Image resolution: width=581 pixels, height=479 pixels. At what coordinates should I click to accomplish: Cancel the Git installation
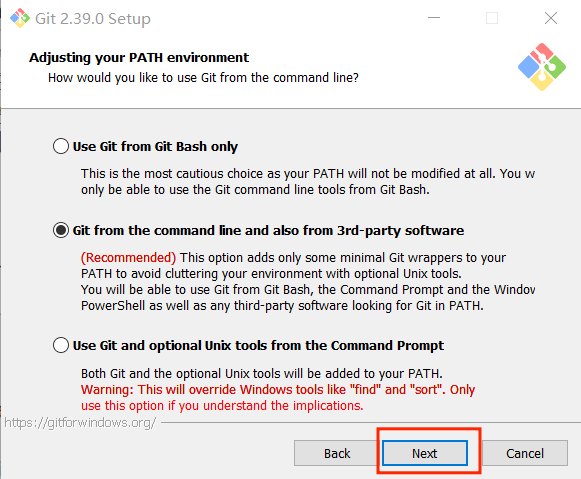[525, 453]
